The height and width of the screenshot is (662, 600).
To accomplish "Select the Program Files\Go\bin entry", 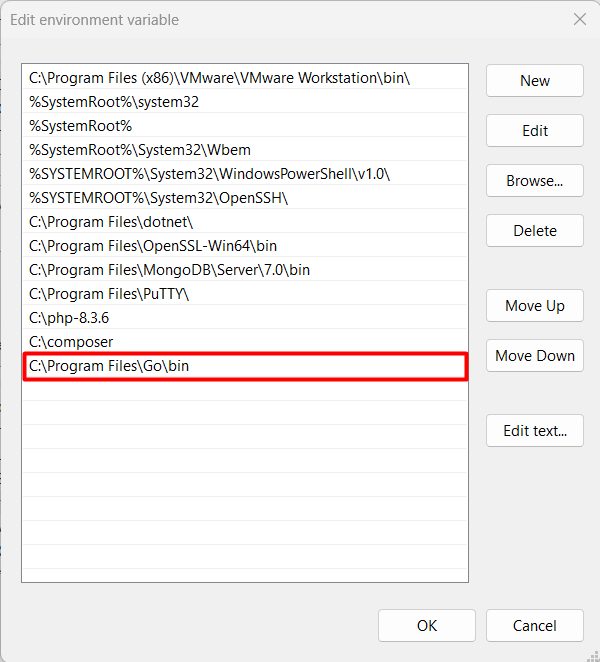I will (x=245, y=366).
